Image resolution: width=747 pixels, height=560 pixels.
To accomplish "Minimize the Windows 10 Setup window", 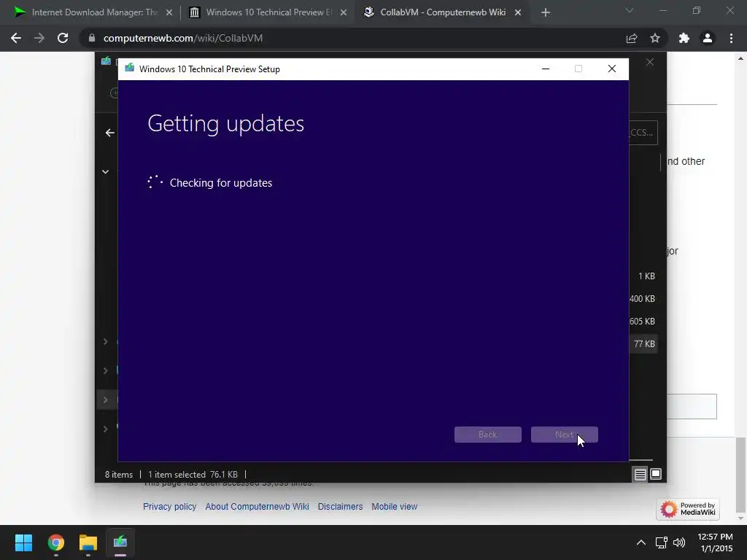I will coord(546,69).
